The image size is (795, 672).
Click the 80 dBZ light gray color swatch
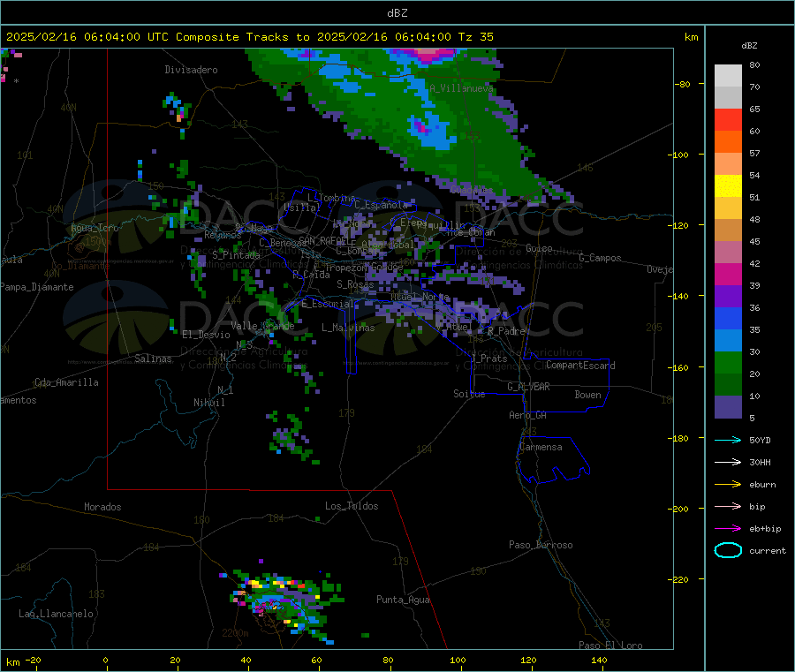(x=728, y=76)
